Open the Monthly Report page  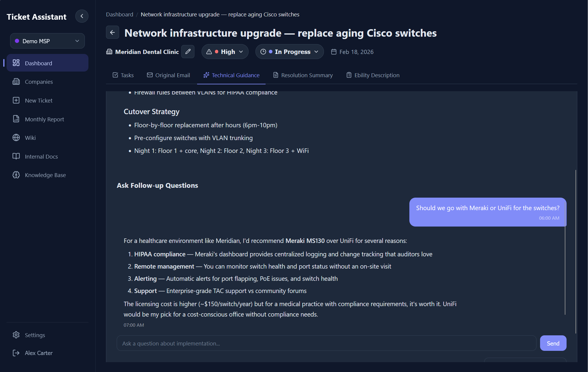(44, 119)
